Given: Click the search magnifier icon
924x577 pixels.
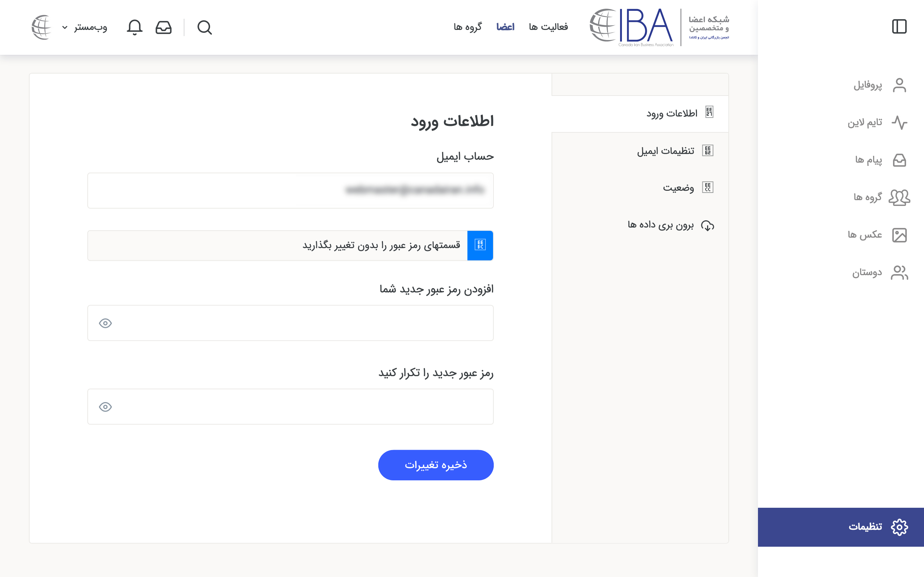Looking at the screenshot, I should pyautogui.click(x=204, y=27).
